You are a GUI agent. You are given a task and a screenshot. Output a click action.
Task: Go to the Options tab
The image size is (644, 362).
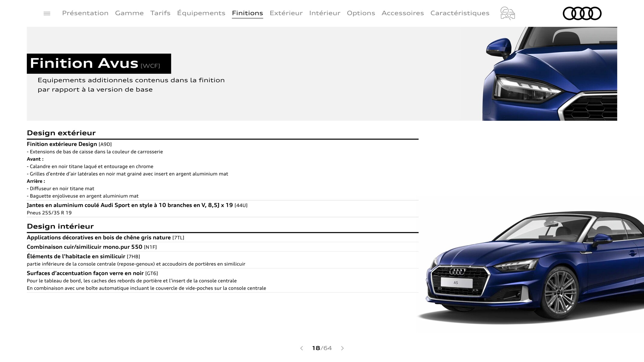click(x=361, y=13)
